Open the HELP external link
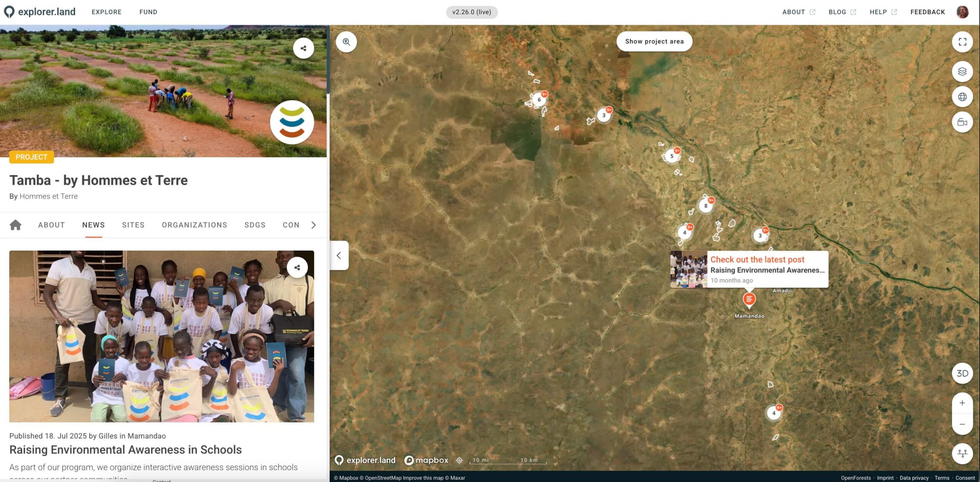Viewport: 980px width, 482px height. (x=883, y=12)
